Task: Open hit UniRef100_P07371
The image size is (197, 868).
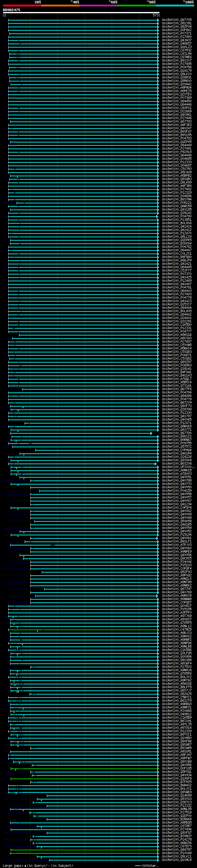Action: coord(177,33)
